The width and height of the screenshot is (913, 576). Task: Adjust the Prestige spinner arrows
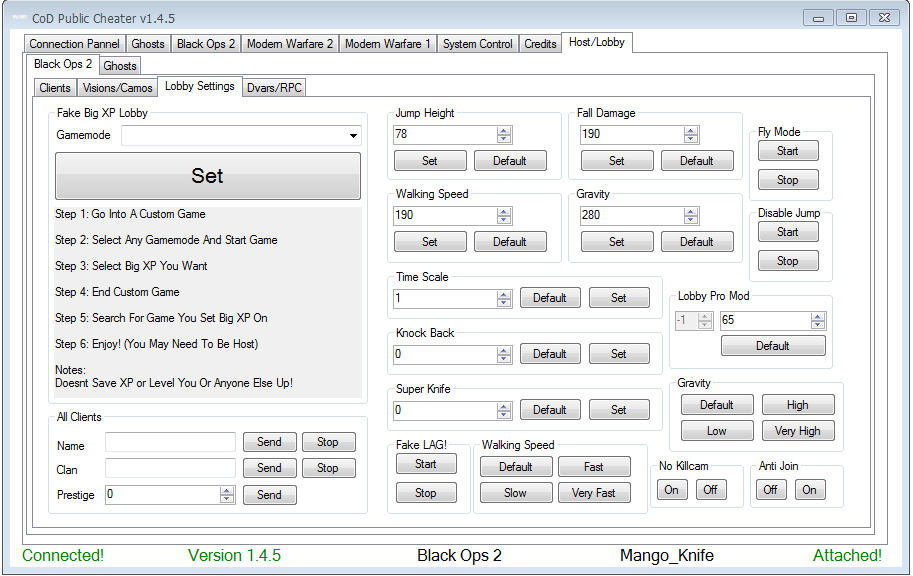(x=227, y=495)
